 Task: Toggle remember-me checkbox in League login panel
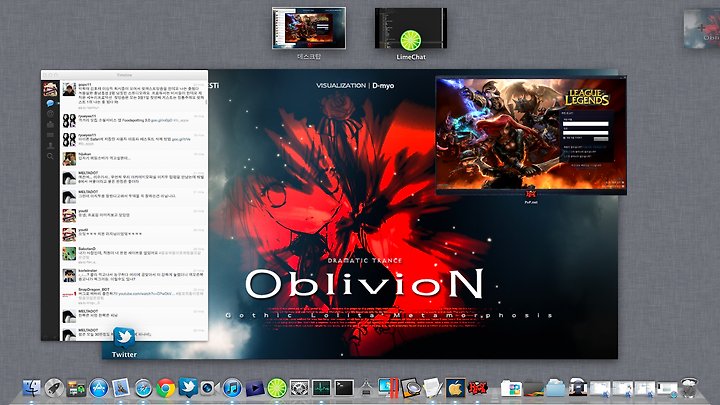point(564,138)
